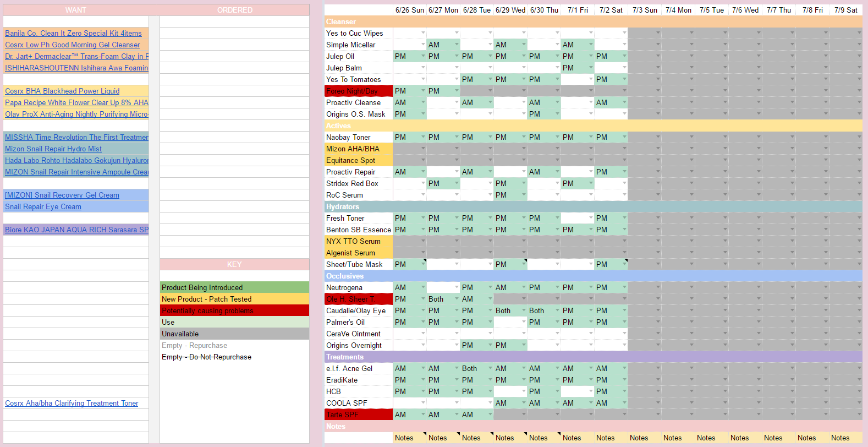Click the light green Use key cell
This screenshot has width=868, height=447.
(235, 322)
